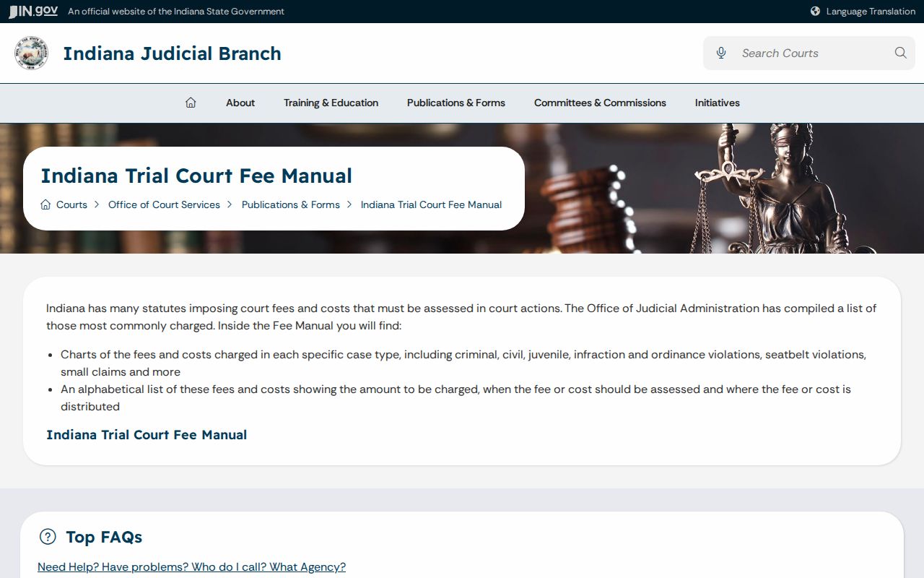Click the breadcrumb home icon beside Courts

(x=45, y=204)
